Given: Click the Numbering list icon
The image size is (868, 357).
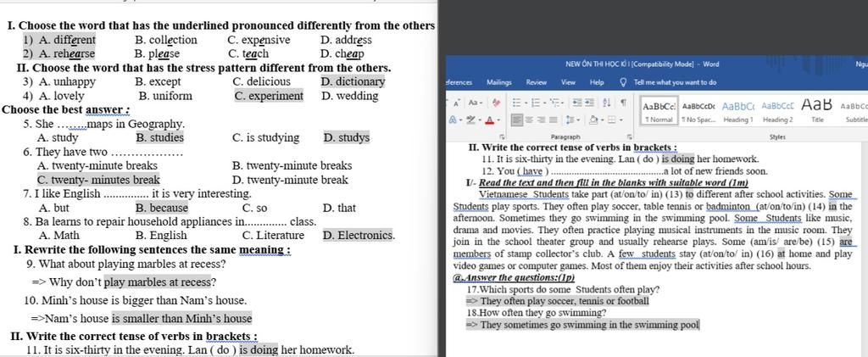Looking at the screenshot, I should tap(536, 103).
